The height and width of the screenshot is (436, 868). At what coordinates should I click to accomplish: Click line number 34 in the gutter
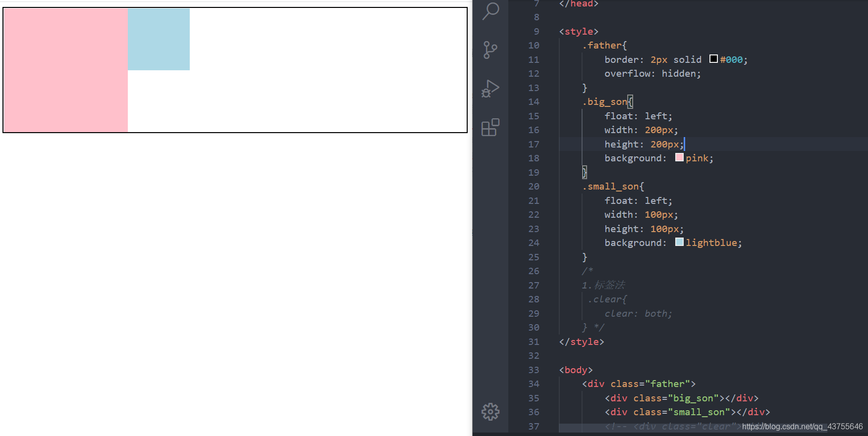(534, 384)
